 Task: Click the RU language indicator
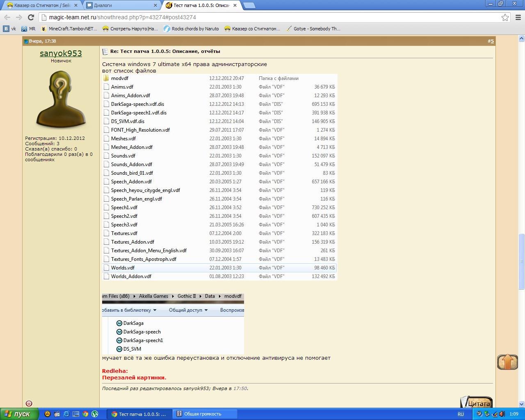tap(461, 414)
